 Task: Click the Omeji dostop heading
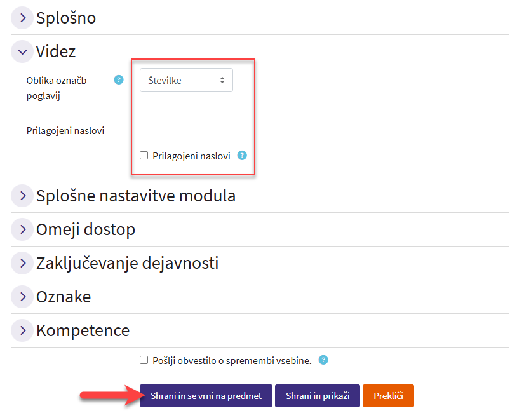(86, 229)
